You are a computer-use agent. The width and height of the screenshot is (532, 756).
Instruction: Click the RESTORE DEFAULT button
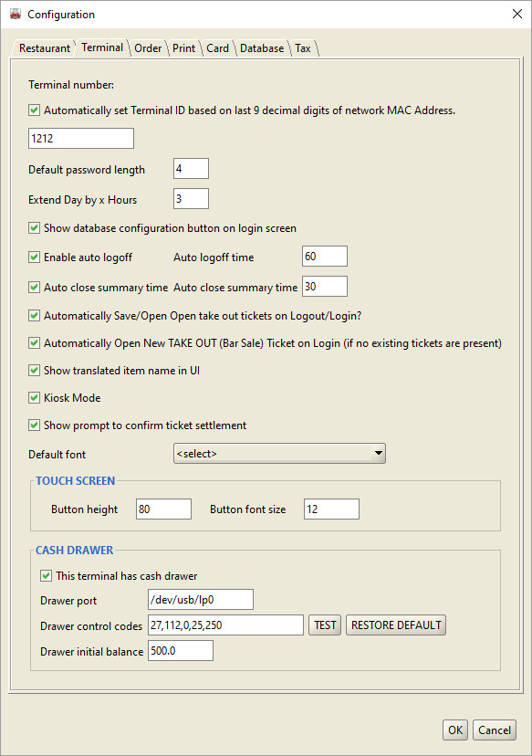point(396,625)
